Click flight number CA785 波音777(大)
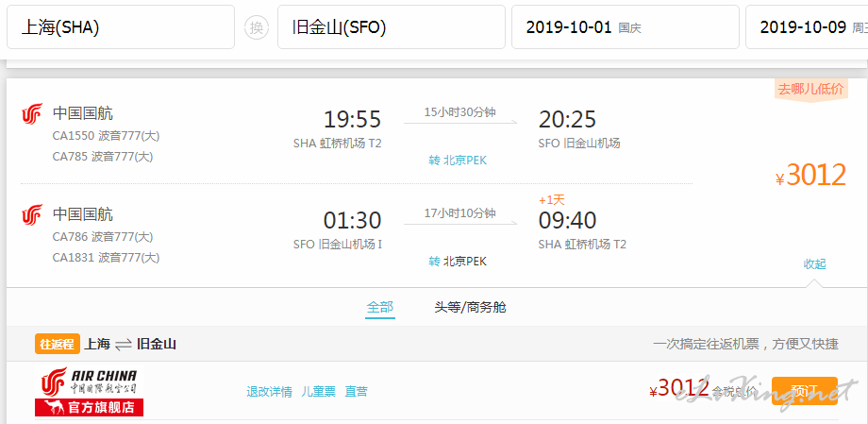Image resolution: width=868 pixels, height=424 pixels. click(103, 157)
